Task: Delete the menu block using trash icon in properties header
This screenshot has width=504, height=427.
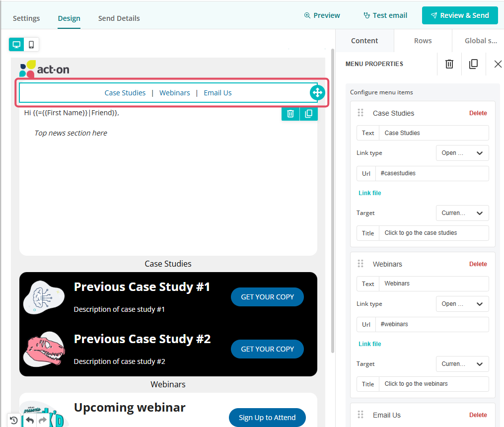Action: point(449,64)
